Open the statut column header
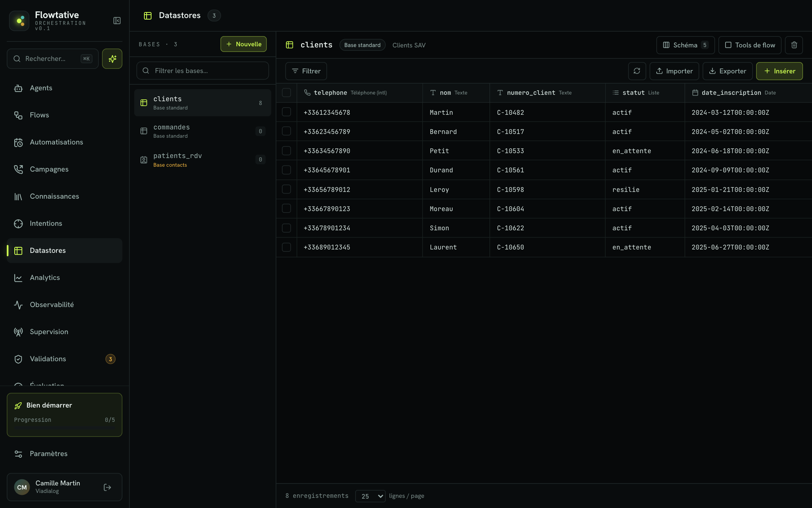 click(x=645, y=93)
